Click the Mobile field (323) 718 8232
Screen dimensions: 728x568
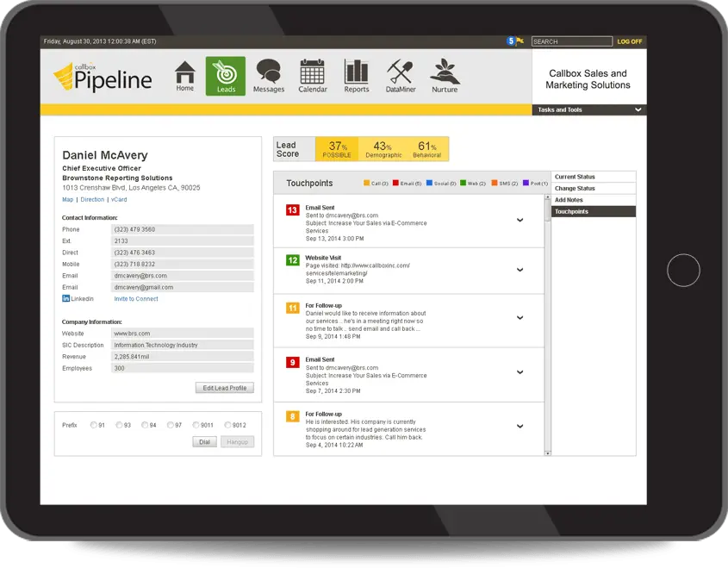pos(183,265)
